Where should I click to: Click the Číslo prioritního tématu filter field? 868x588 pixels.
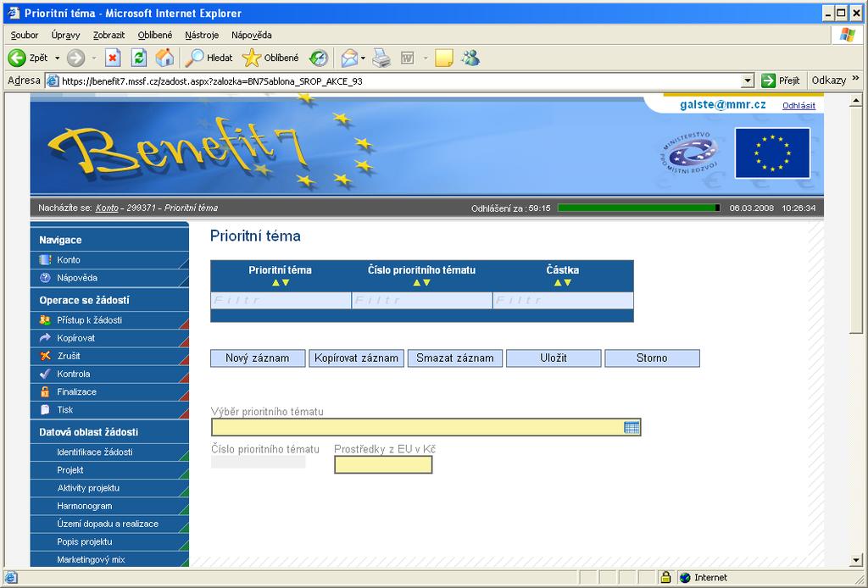click(x=422, y=301)
